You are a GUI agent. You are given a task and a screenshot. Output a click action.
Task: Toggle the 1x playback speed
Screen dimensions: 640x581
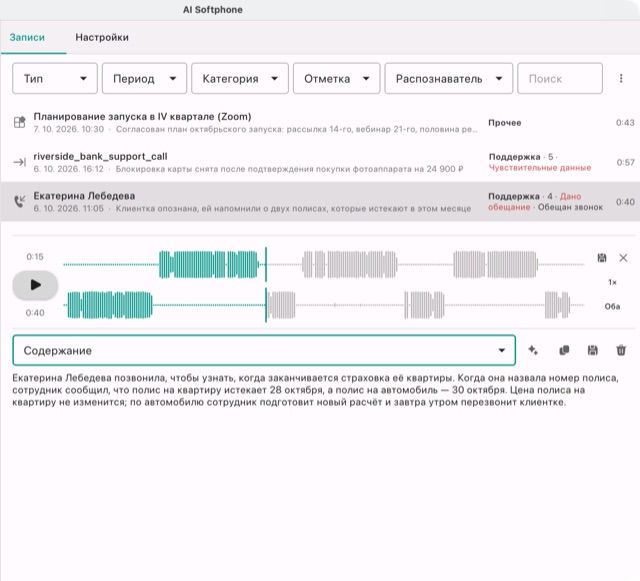click(612, 282)
